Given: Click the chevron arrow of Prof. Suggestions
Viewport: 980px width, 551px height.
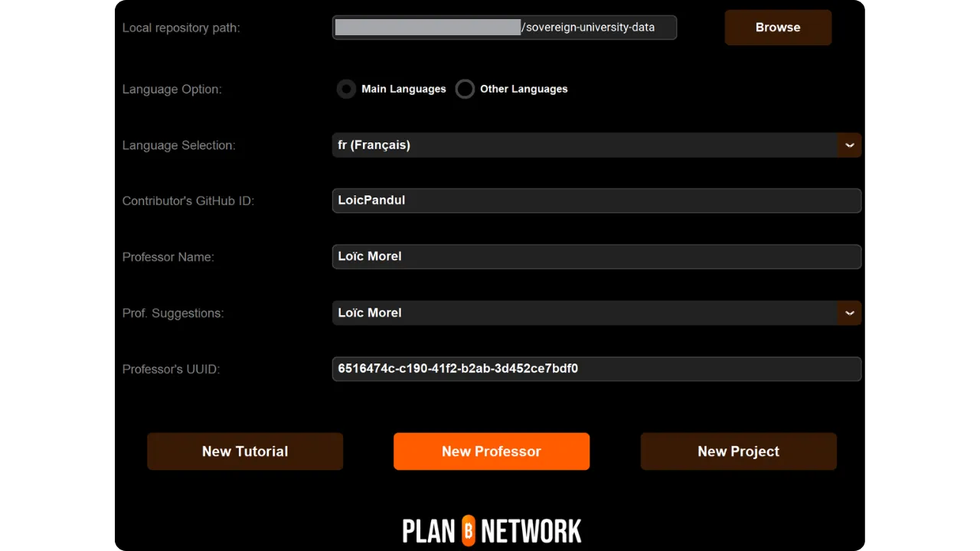Looking at the screenshot, I should [849, 313].
